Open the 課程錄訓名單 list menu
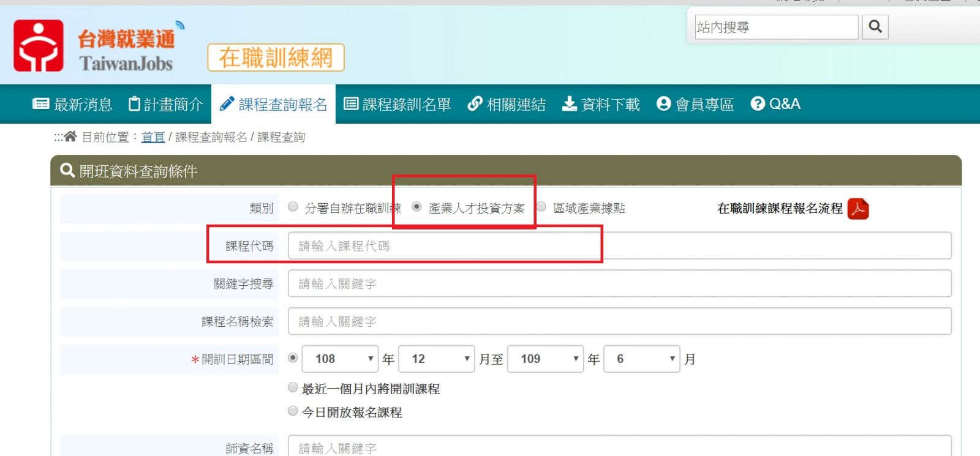This screenshot has width=980, height=456. 397,105
